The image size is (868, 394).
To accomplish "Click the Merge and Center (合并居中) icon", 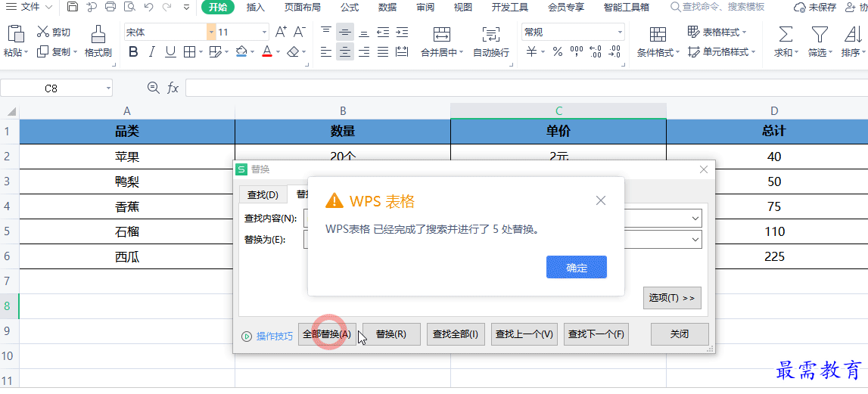I will pyautogui.click(x=442, y=33).
